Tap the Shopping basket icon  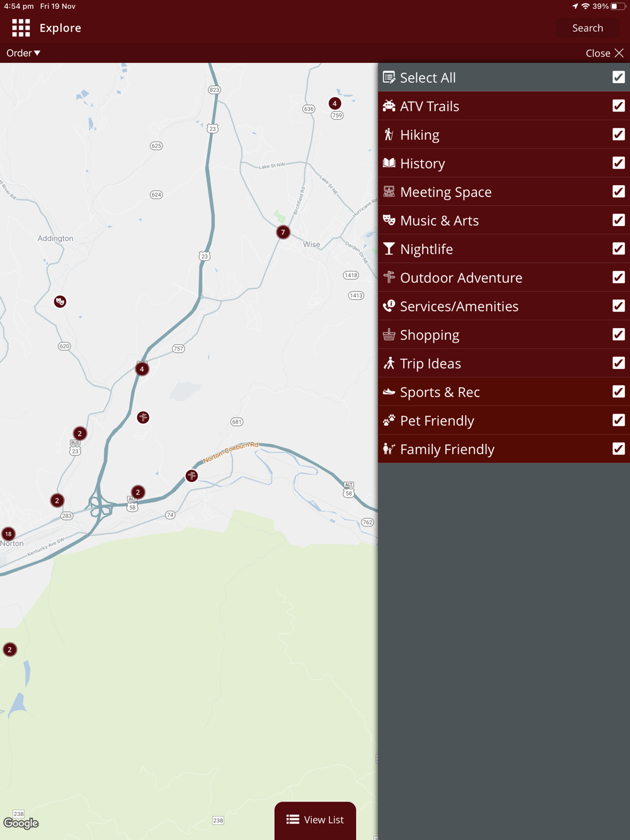click(389, 334)
